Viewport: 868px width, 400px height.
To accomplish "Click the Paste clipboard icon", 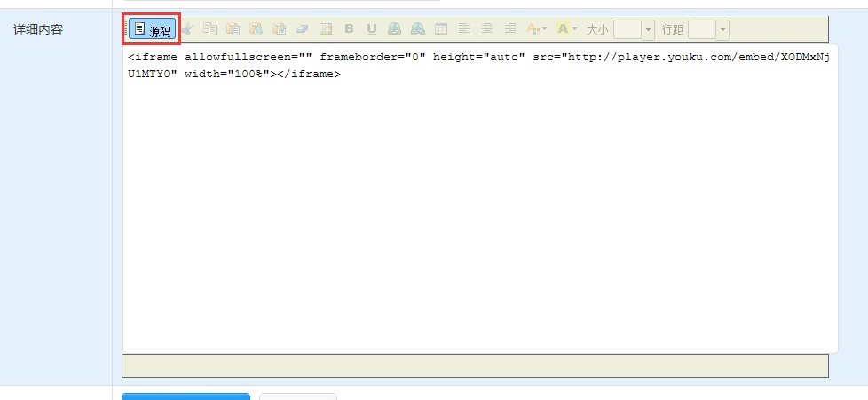I will 233,28.
